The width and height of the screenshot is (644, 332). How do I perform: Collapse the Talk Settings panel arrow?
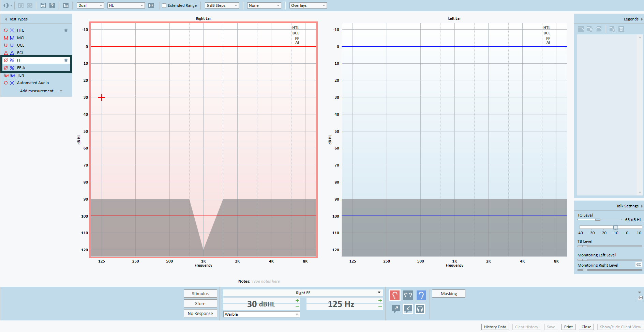(642, 206)
